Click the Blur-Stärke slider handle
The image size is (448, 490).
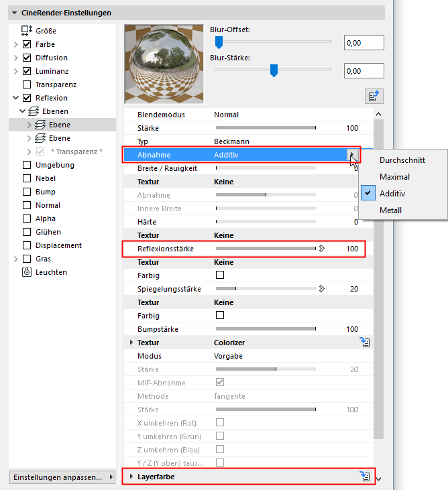click(x=274, y=70)
